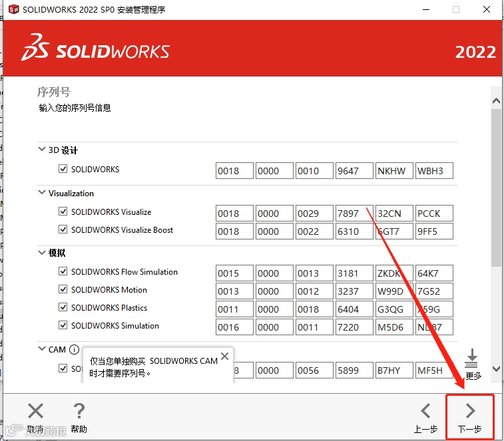Viewport: 504px width, 441px height.
Task: Toggle SOLIDWORKS Flow Simulation checkbox
Action: coord(63,271)
